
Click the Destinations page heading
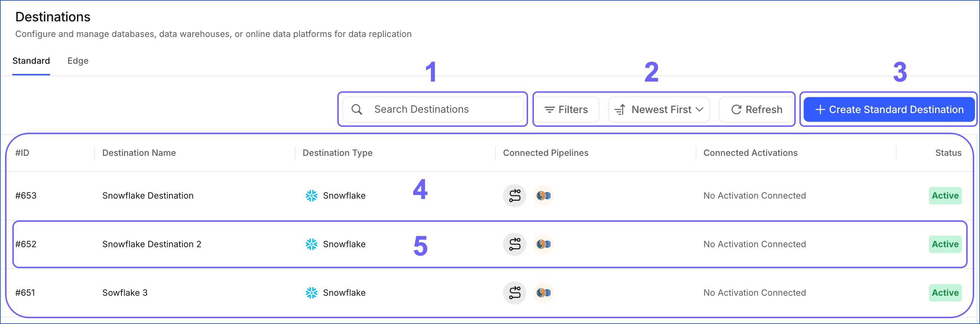53,17
